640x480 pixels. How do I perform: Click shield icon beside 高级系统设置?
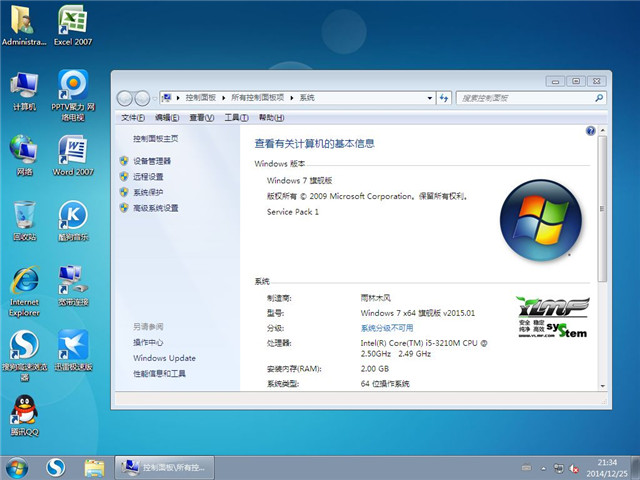[124, 208]
